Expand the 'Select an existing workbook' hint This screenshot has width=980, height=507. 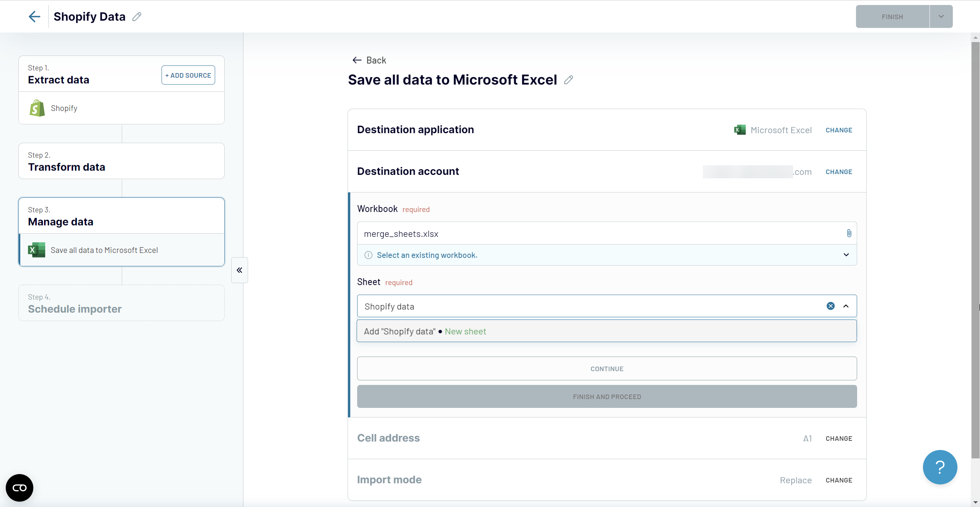(846, 255)
